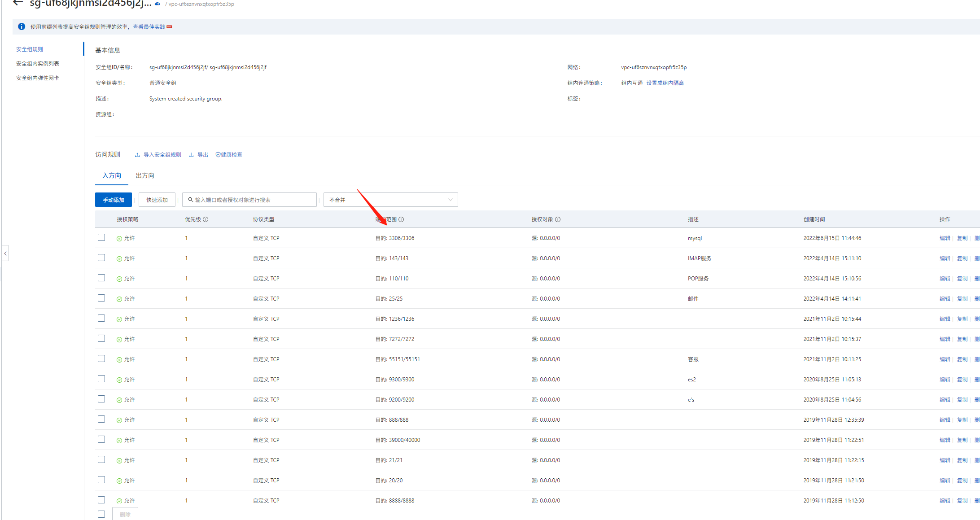Edit the 39000/40000 rule
980x520 pixels.
945,440
